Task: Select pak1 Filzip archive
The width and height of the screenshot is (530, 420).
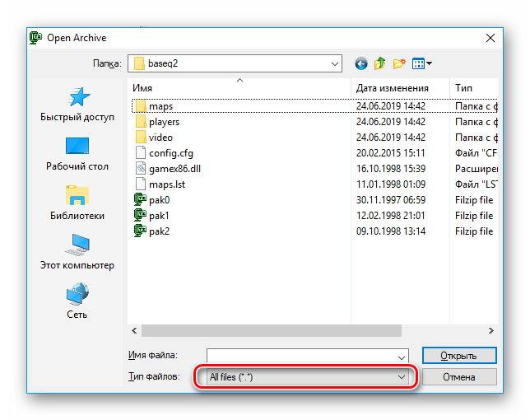Action: 151,216
